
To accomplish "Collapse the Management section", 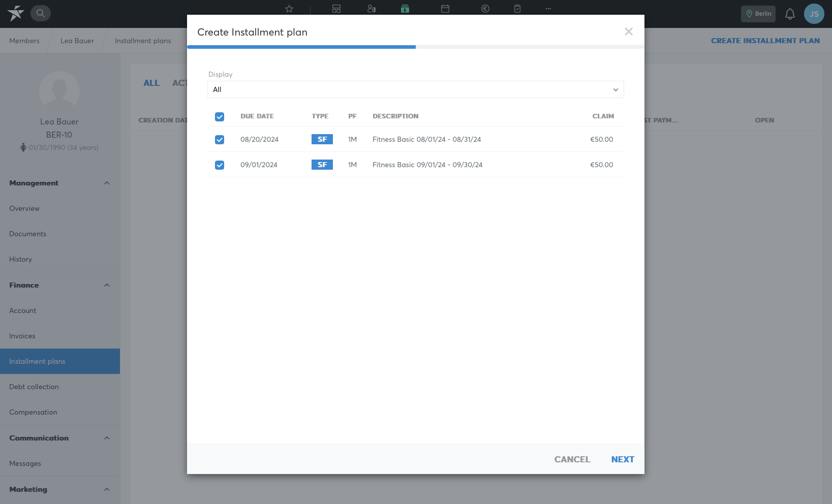I will pyautogui.click(x=107, y=183).
